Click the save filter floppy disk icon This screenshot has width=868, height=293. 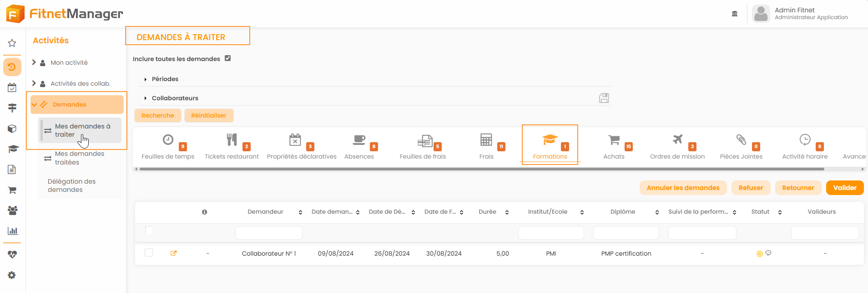pyautogui.click(x=604, y=98)
